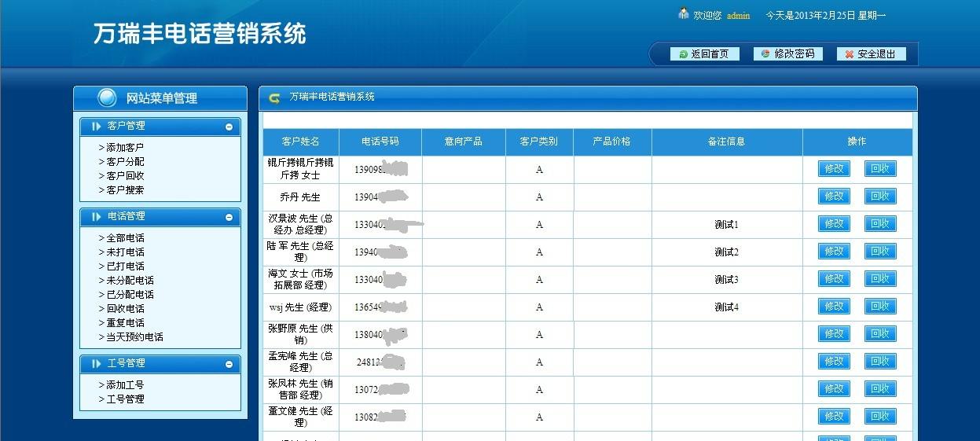Open 客户搜索 from the sidebar
This screenshot has height=441, width=980.
pyautogui.click(x=125, y=190)
